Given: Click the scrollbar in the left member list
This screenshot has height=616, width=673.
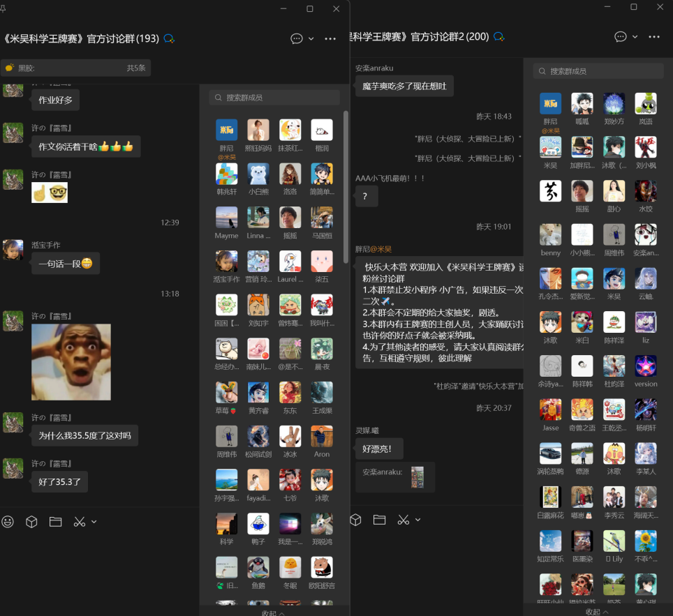Looking at the screenshot, I should 346,187.
